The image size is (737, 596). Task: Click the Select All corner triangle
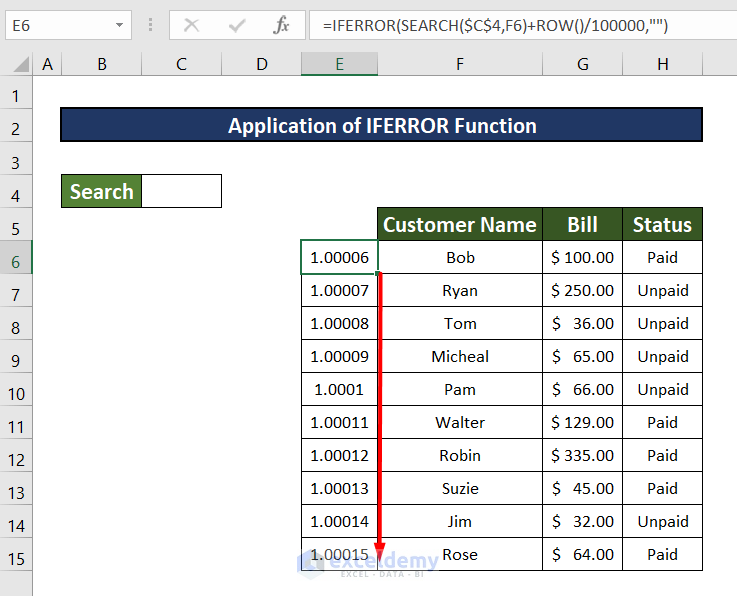point(17,65)
